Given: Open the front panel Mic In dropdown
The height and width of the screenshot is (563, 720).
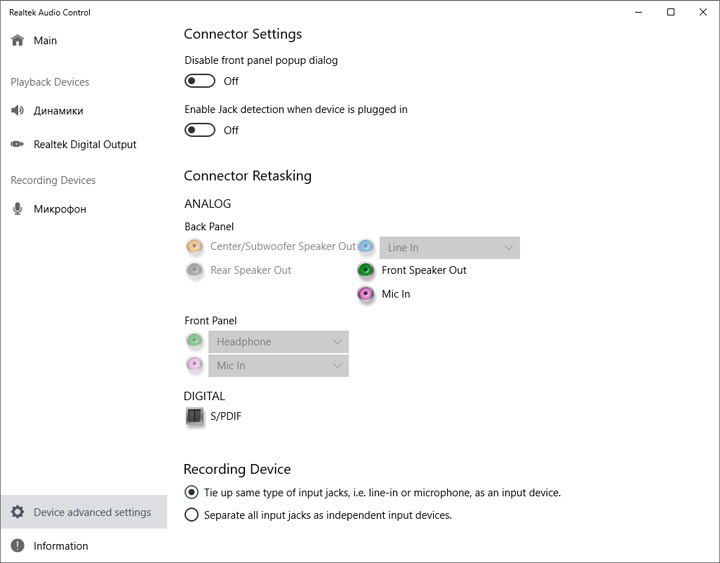Looking at the screenshot, I should click(278, 366).
